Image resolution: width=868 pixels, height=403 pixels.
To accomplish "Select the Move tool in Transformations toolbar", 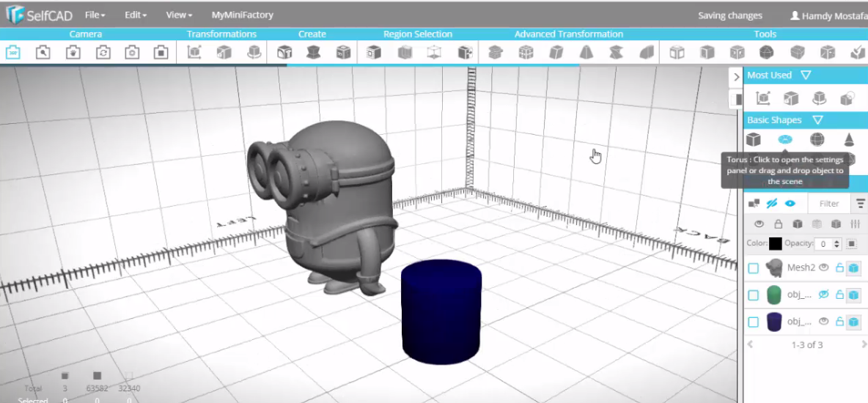I will click(194, 53).
